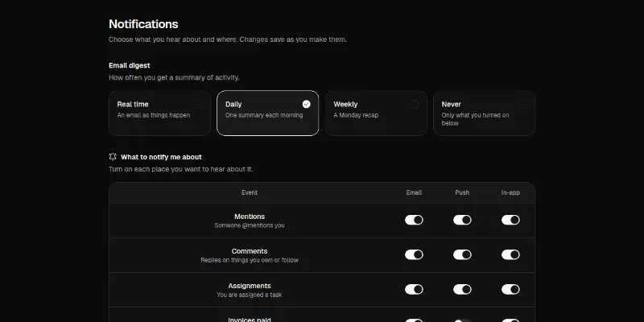Turn off In-app notifications for Comments
Image resolution: width=644 pixels, height=322 pixels.
(x=510, y=254)
